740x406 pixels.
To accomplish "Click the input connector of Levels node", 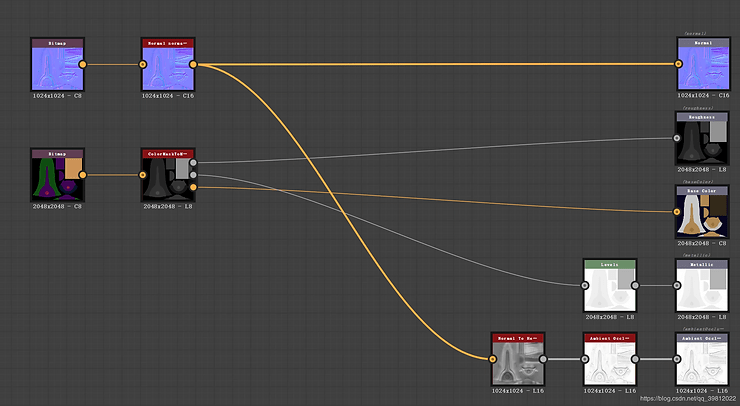I will (584, 284).
